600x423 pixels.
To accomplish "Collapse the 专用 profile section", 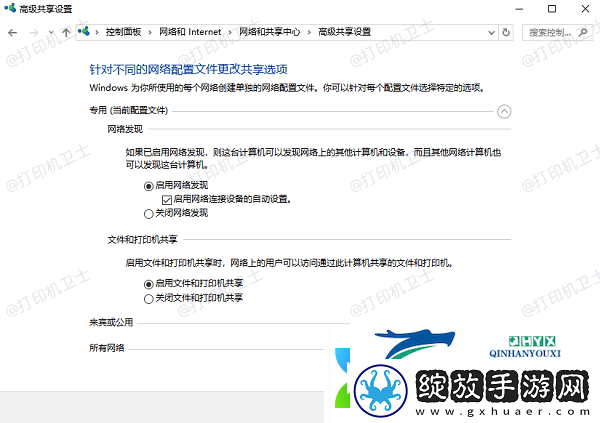I will pyautogui.click(x=504, y=111).
